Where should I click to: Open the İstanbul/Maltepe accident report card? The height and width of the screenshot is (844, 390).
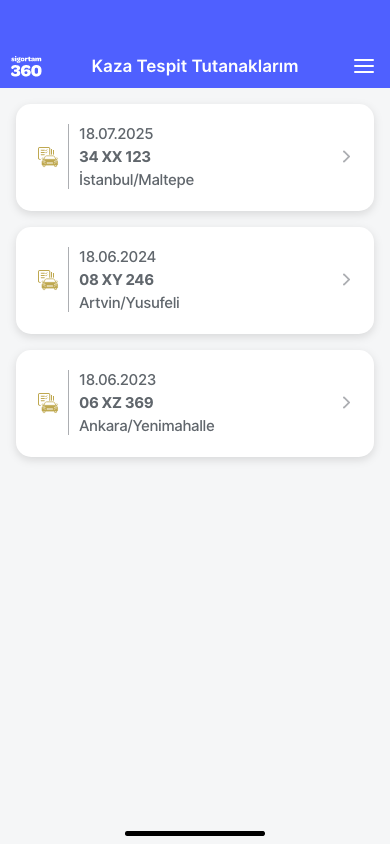(195, 157)
